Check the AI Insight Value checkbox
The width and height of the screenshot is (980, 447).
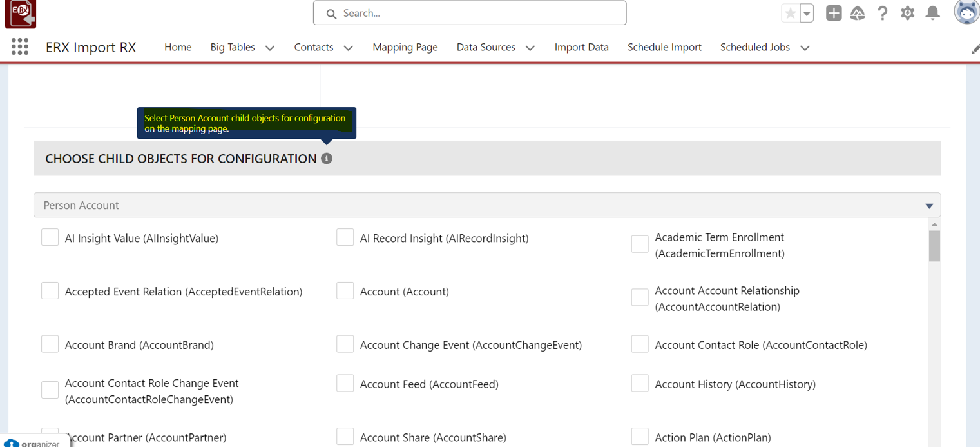coord(50,237)
